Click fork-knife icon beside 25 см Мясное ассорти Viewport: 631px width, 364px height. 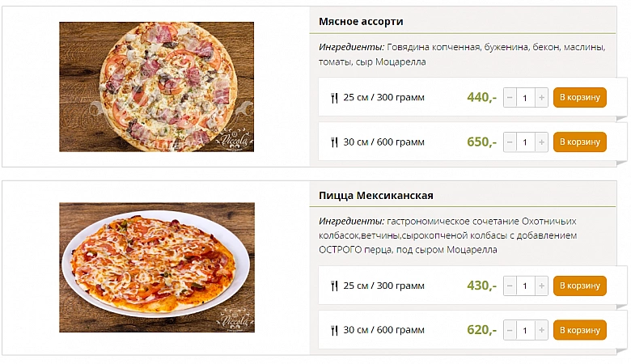pyautogui.click(x=334, y=98)
